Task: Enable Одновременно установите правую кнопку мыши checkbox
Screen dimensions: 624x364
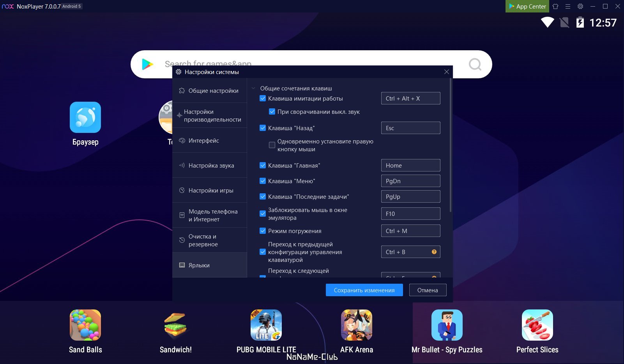Action: 272,145
